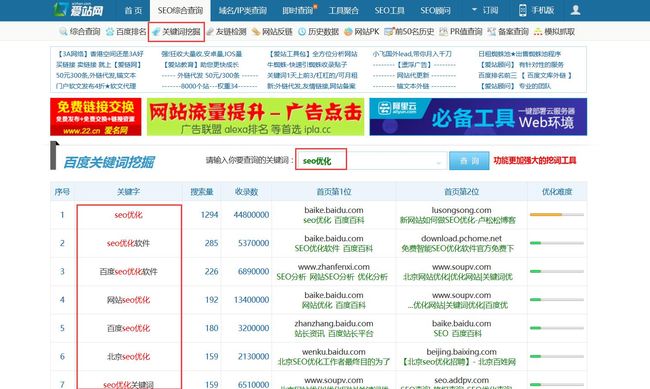The width and height of the screenshot is (650, 389).
Task: Click the 收录数 column header
Action: pos(246,192)
